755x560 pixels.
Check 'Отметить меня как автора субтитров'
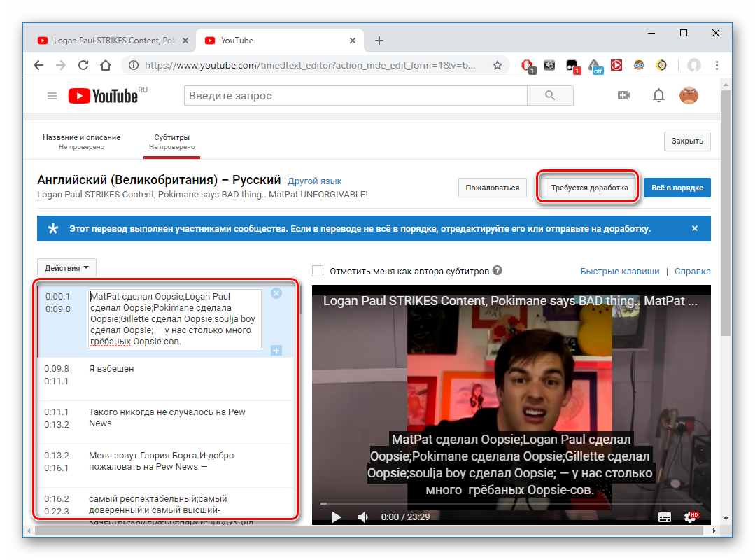pyautogui.click(x=318, y=271)
